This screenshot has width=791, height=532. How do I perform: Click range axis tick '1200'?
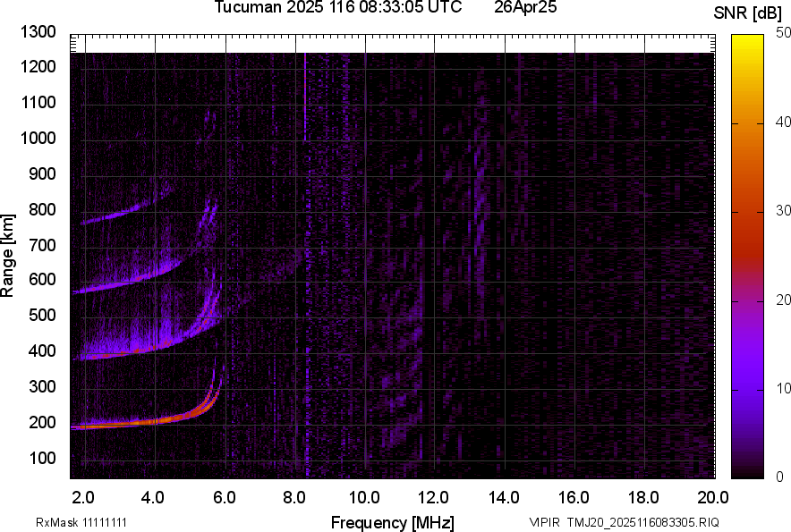(x=38, y=66)
